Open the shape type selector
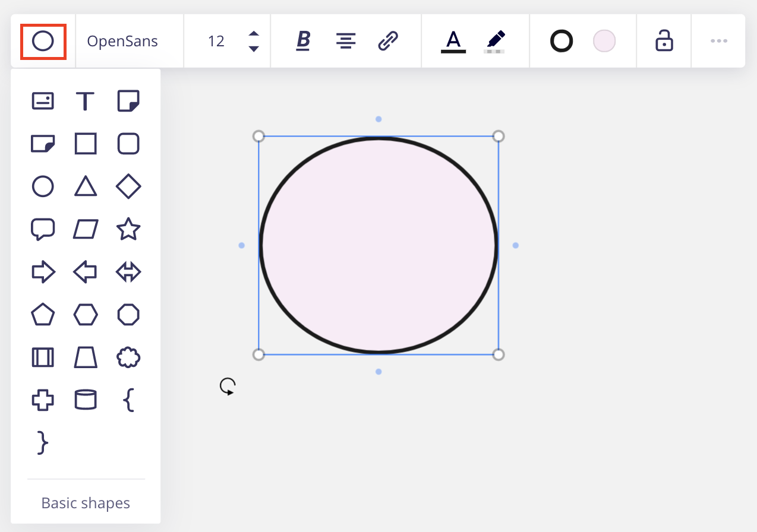Screen dimensions: 757x532 coord(43,41)
